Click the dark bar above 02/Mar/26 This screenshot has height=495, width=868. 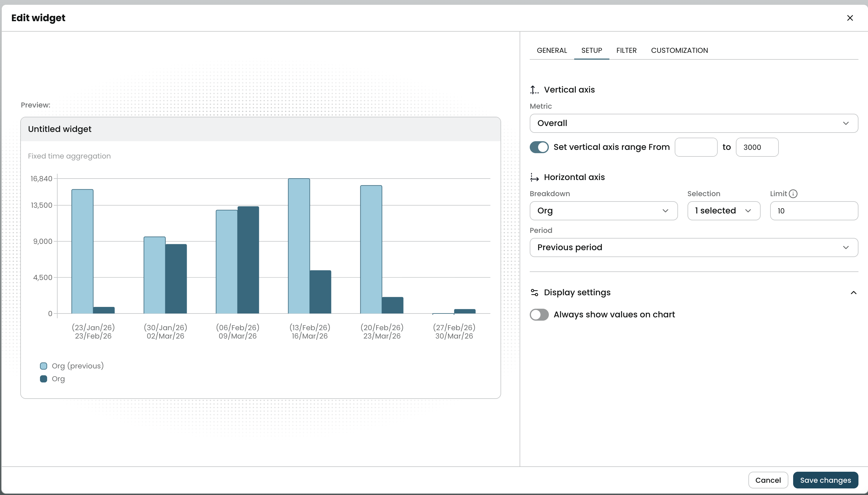click(176, 279)
